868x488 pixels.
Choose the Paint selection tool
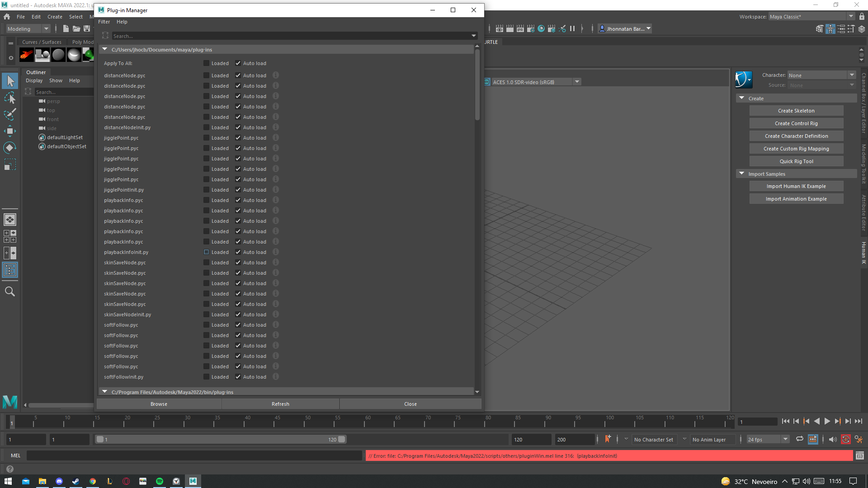coord(10,114)
